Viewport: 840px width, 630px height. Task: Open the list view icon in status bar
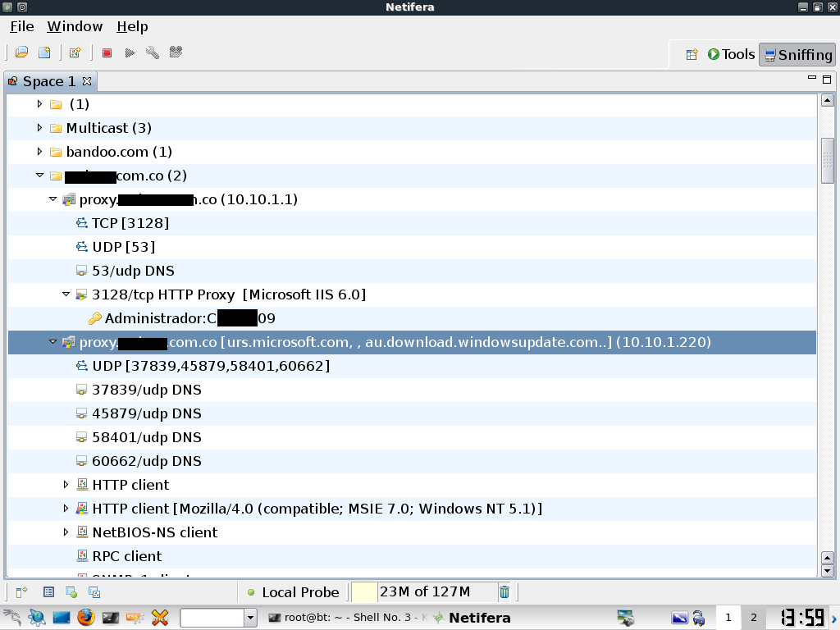(48, 592)
